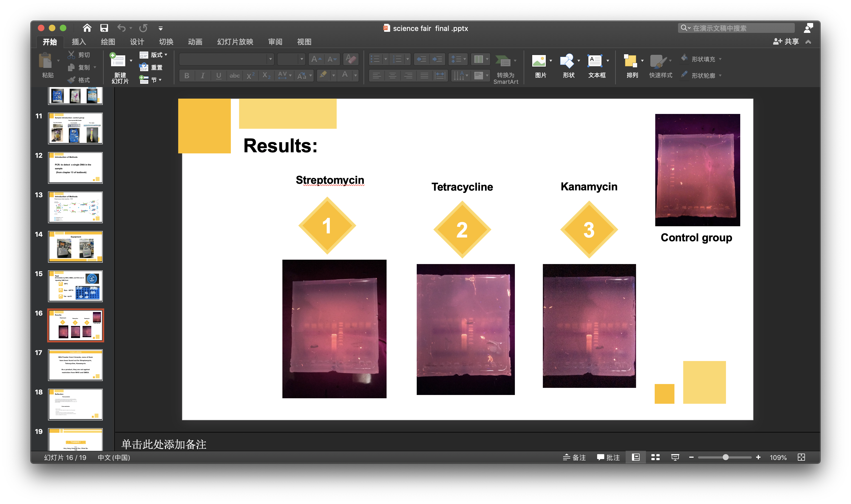Clear all text formatting
This screenshot has width=851, height=504.
351,59
